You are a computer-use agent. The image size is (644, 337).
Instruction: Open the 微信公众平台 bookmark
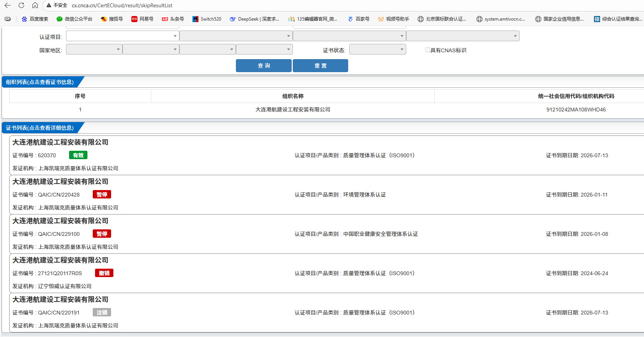tap(74, 19)
